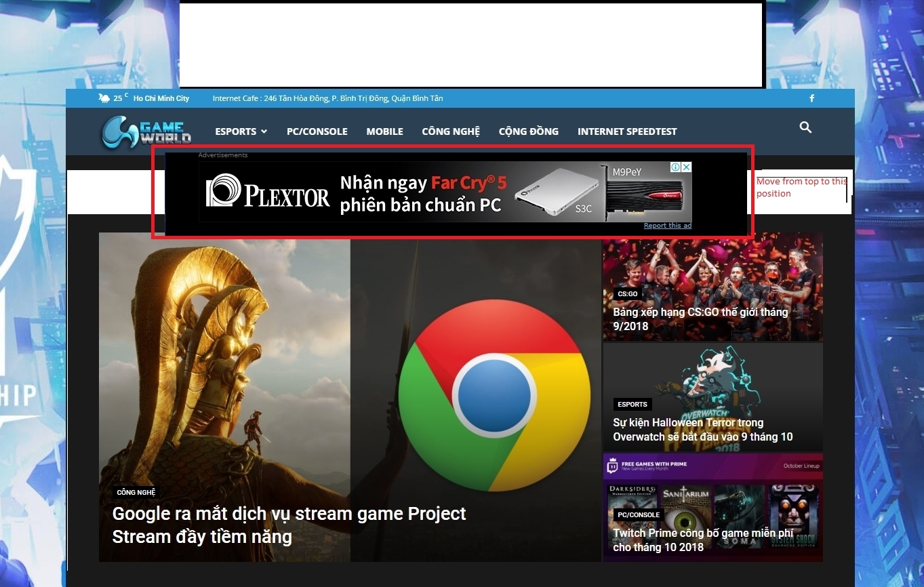Click the Internet Cafe address text
This screenshot has height=587, width=924.
[327, 98]
